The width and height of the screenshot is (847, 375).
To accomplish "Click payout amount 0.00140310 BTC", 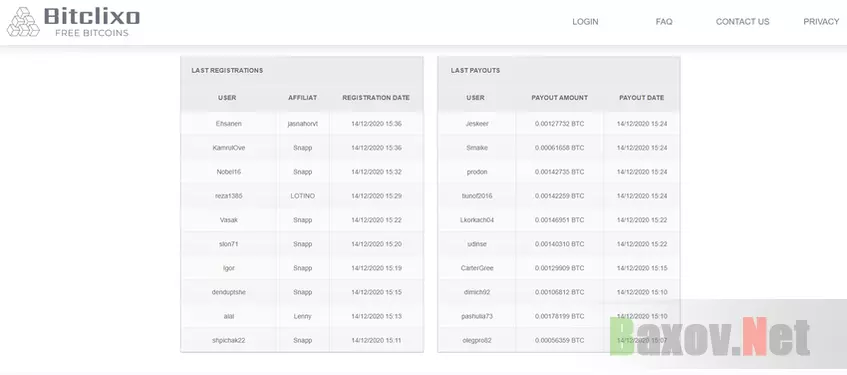I will (560, 244).
